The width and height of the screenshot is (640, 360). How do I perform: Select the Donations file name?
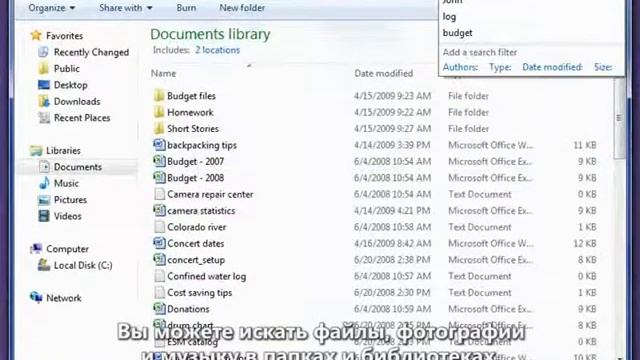pos(188,309)
